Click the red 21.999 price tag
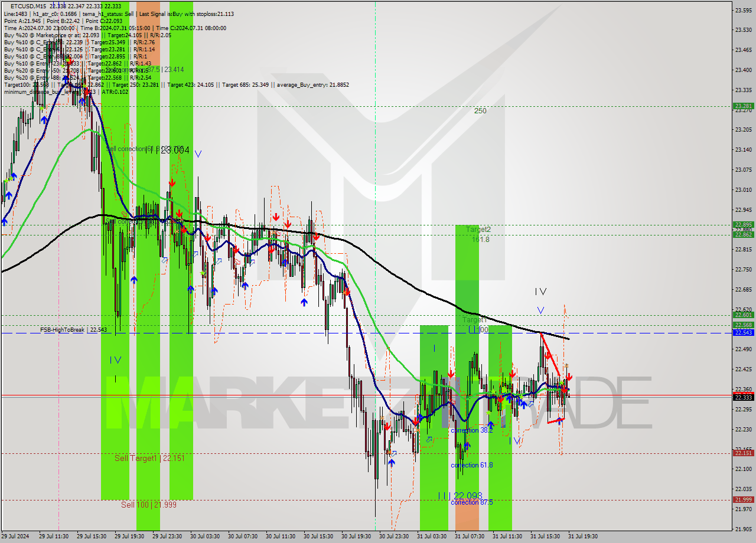This screenshot has height=543, width=756. pos(743,500)
